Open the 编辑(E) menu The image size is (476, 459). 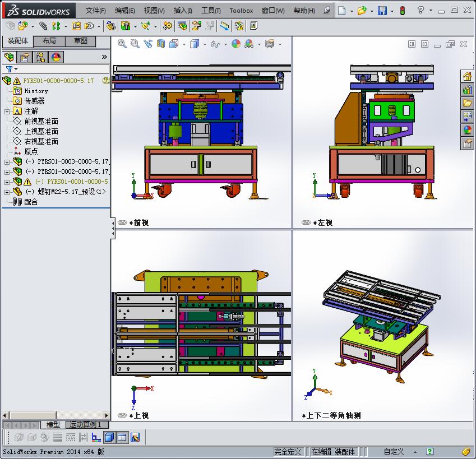pos(125,11)
